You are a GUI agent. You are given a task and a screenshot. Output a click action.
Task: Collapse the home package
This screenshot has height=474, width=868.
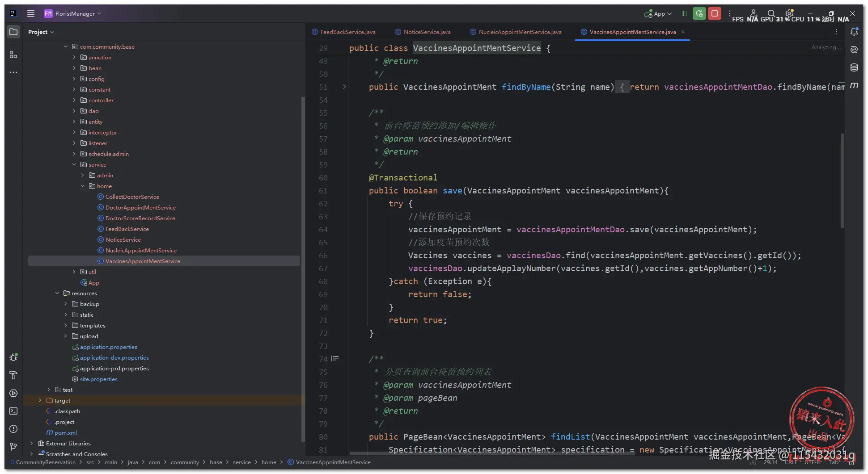83,186
